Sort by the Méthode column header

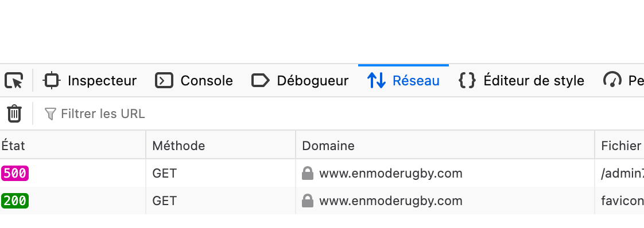click(220, 146)
